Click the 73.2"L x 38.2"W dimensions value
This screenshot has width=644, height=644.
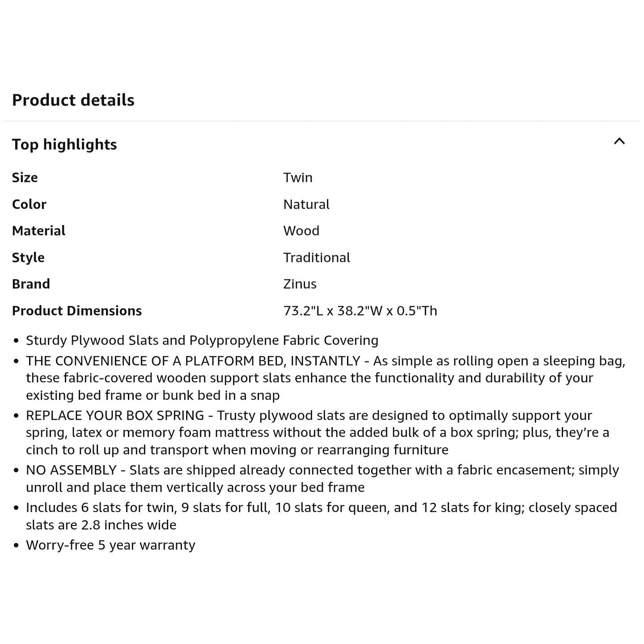pos(360,311)
